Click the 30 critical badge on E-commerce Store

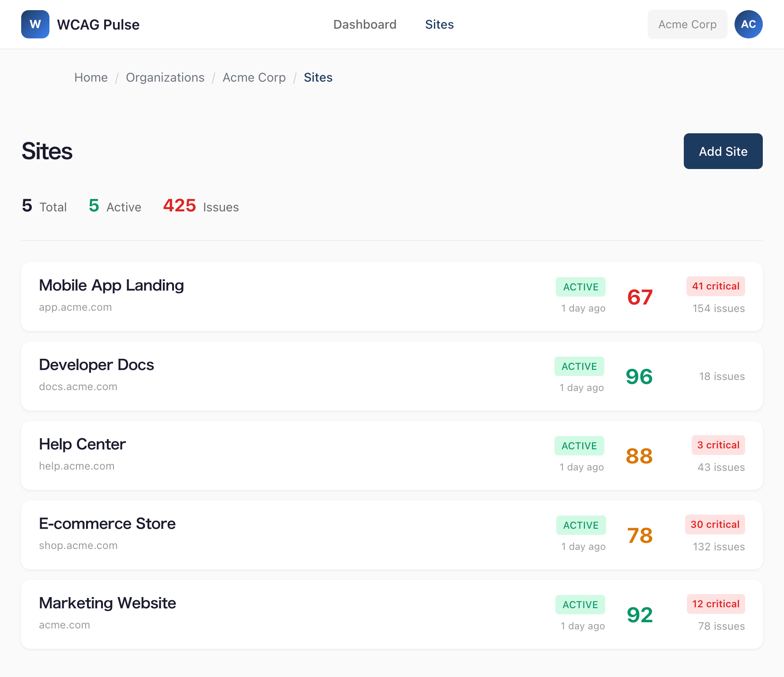click(x=715, y=524)
